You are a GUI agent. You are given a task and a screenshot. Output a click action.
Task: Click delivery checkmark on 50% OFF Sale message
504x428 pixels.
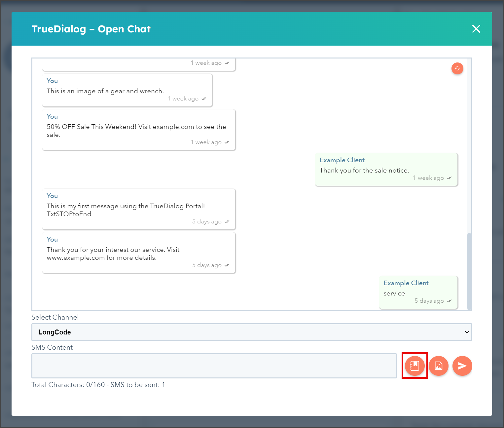227,142
